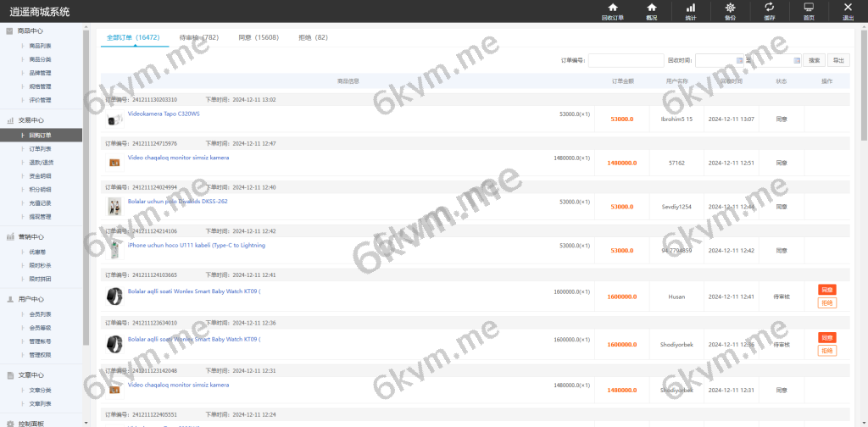Select 订单列表 in the sidebar
Image resolution: width=868 pixels, height=427 pixels.
tap(41, 148)
